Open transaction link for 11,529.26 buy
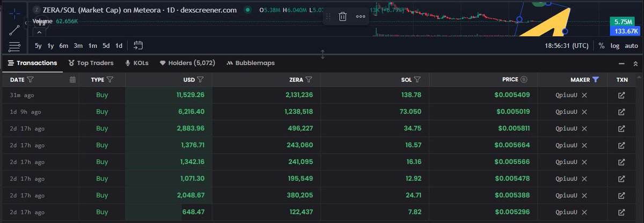 pyautogui.click(x=621, y=95)
